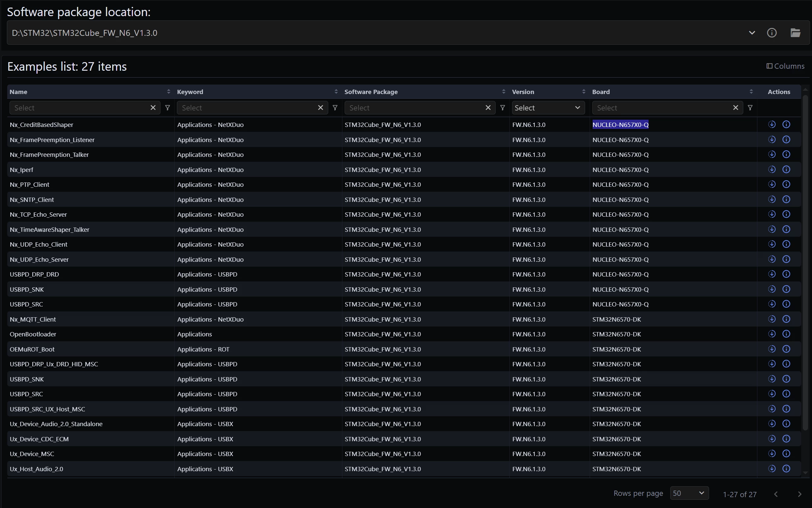The image size is (812, 508).
Task: Click the vertical scrollbar of examples list
Action: (805, 262)
